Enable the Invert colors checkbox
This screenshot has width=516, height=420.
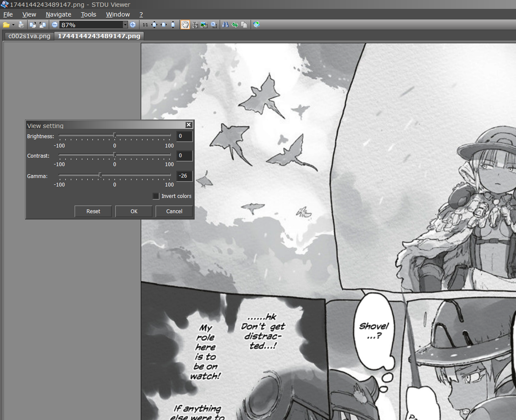[x=156, y=196]
